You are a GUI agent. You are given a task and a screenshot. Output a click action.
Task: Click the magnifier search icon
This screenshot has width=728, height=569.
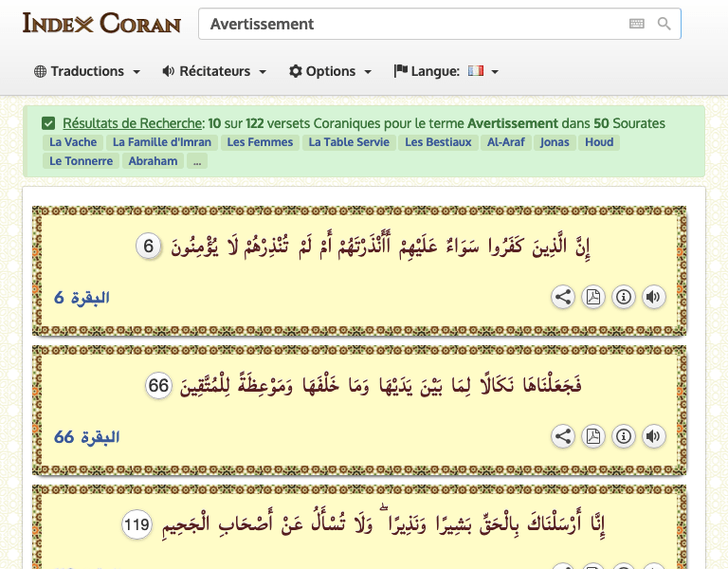coord(664,24)
